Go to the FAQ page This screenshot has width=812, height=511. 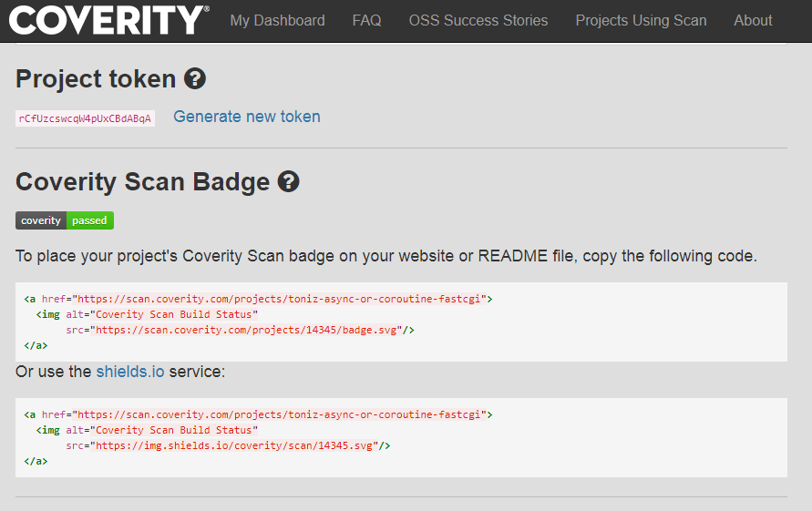coord(366,20)
